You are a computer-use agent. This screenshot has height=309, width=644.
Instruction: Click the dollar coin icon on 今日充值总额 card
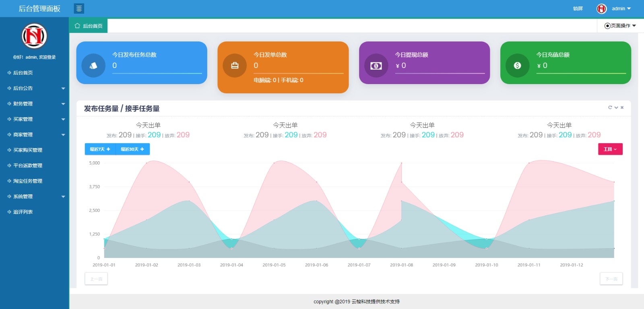pyautogui.click(x=517, y=66)
